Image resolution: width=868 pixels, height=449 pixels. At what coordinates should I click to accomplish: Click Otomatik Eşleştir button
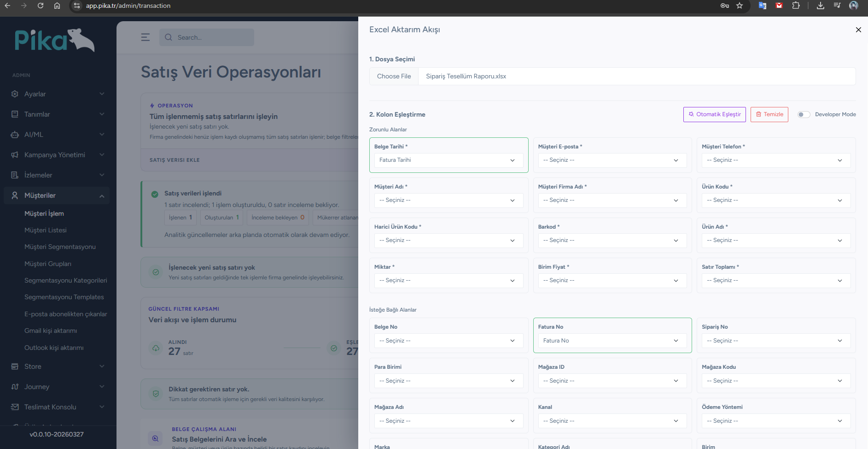[715, 114]
